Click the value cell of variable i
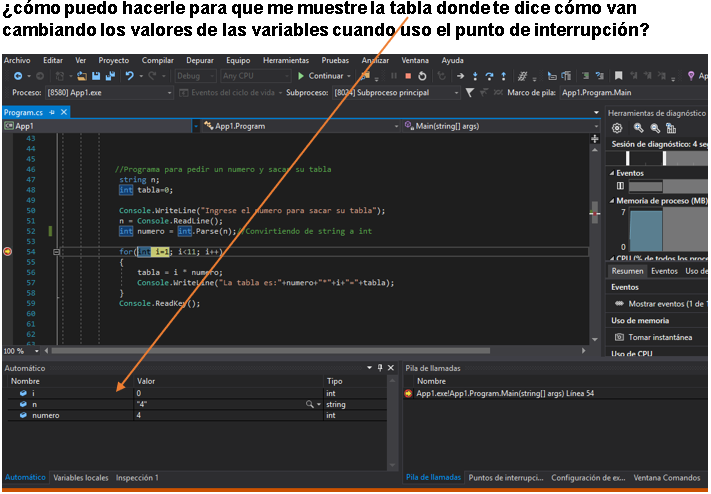The image size is (711, 494). (228, 393)
